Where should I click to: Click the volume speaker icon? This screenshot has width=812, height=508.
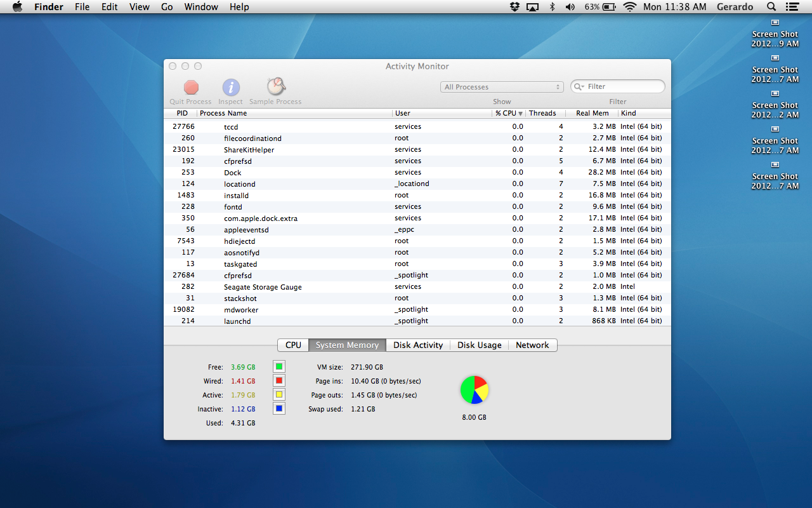coord(570,7)
